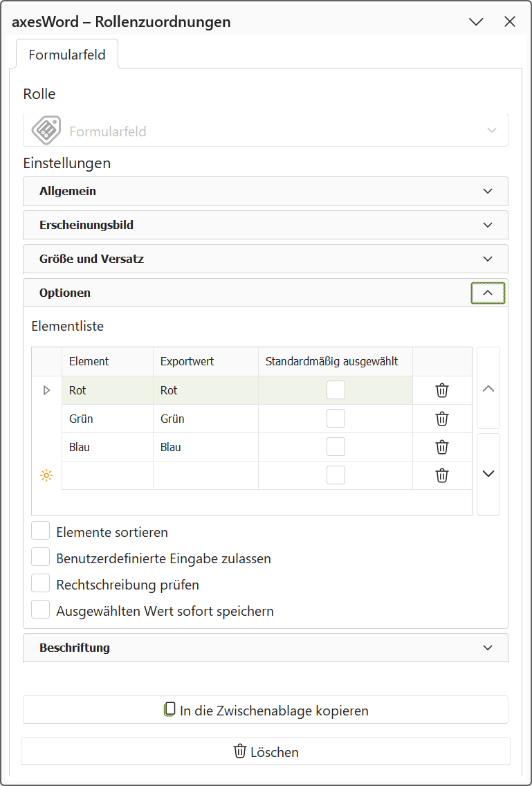This screenshot has height=786, width=532.
Task: Open the panel options chevron in title bar
Action: coord(476,21)
